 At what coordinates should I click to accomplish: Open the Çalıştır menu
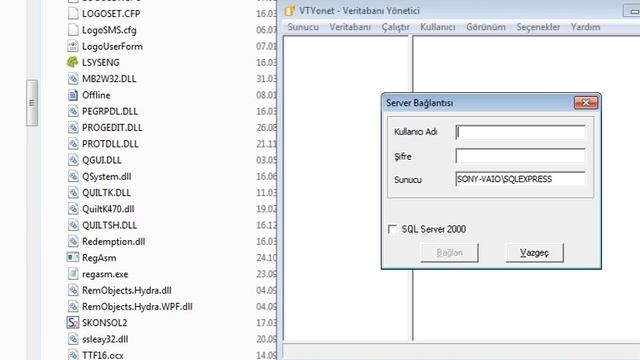coord(396,27)
